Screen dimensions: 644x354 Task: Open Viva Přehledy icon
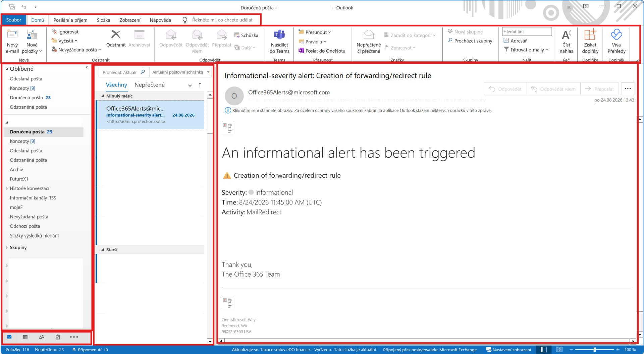click(x=616, y=42)
